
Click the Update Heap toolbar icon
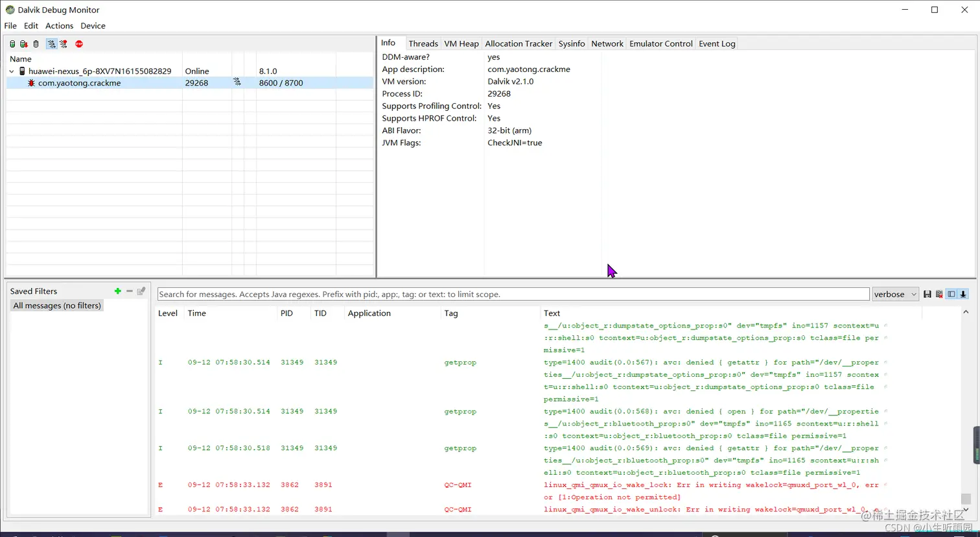tap(12, 44)
